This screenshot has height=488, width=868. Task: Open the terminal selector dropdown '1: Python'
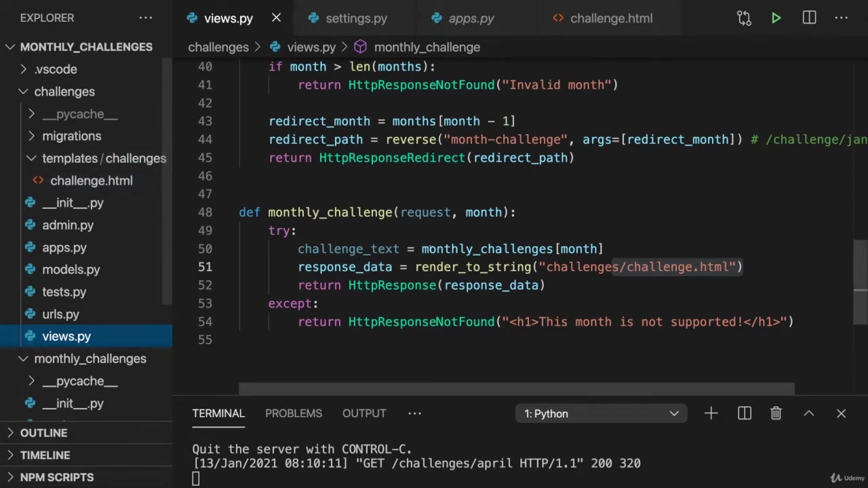601,413
